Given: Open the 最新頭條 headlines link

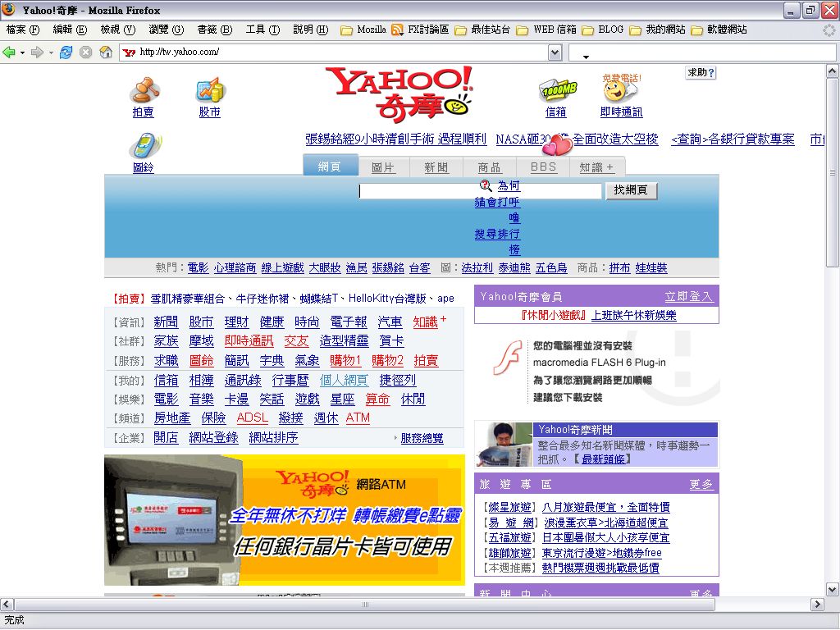Looking at the screenshot, I should (x=603, y=459).
